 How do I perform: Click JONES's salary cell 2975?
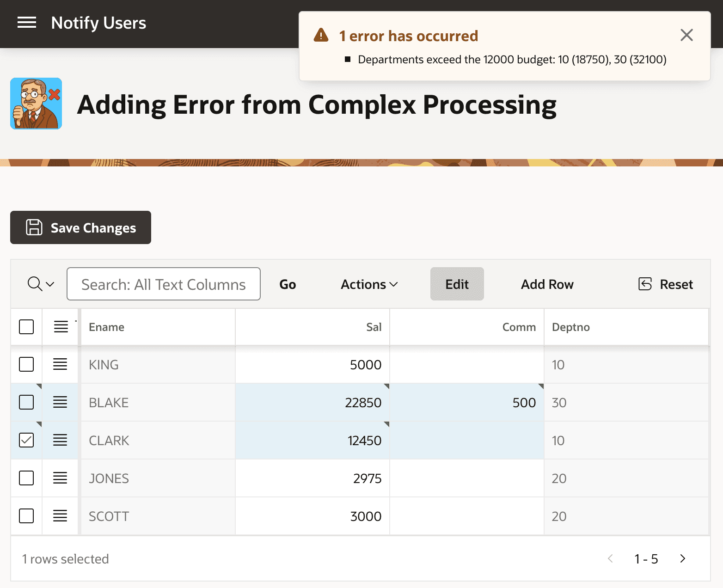(312, 478)
